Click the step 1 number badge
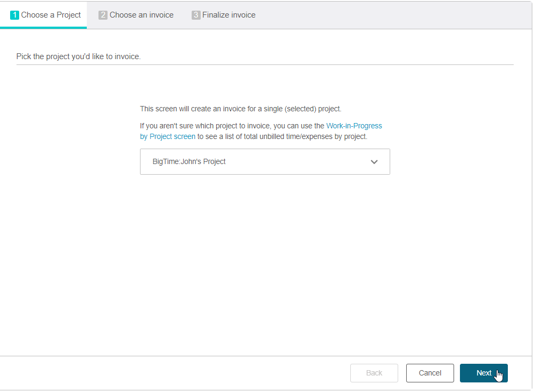 tap(14, 15)
